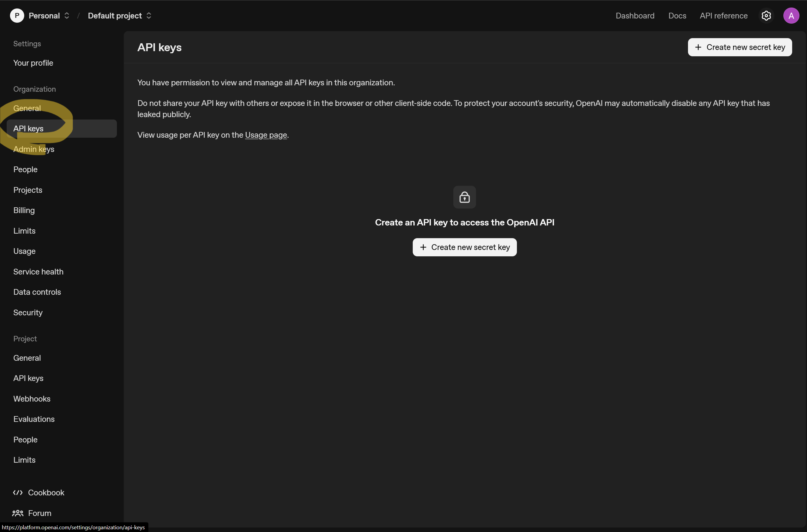This screenshot has width=807, height=532.
Task: Open the Webhooks project section
Action: [x=31, y=399]
